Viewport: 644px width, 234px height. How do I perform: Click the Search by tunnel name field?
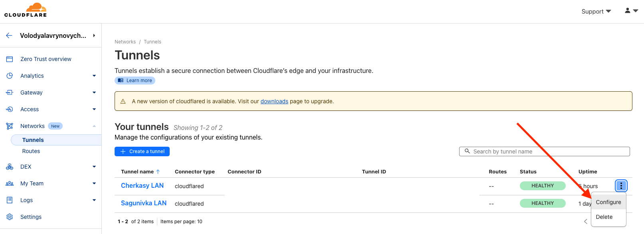[547, 151]
